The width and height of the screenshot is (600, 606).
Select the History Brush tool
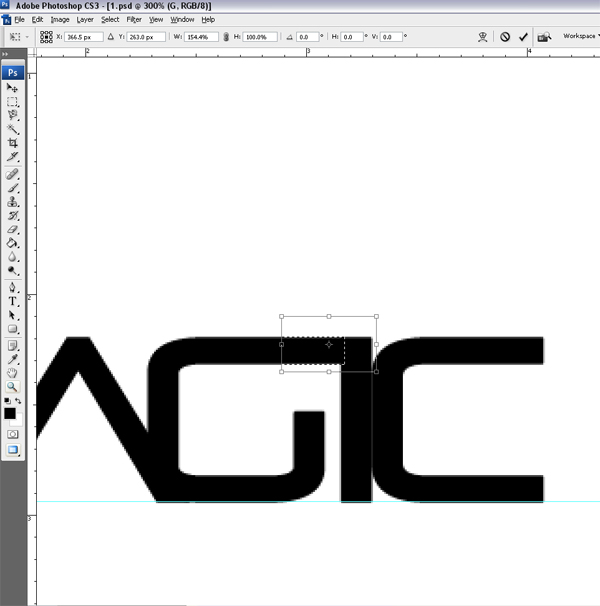12,216
